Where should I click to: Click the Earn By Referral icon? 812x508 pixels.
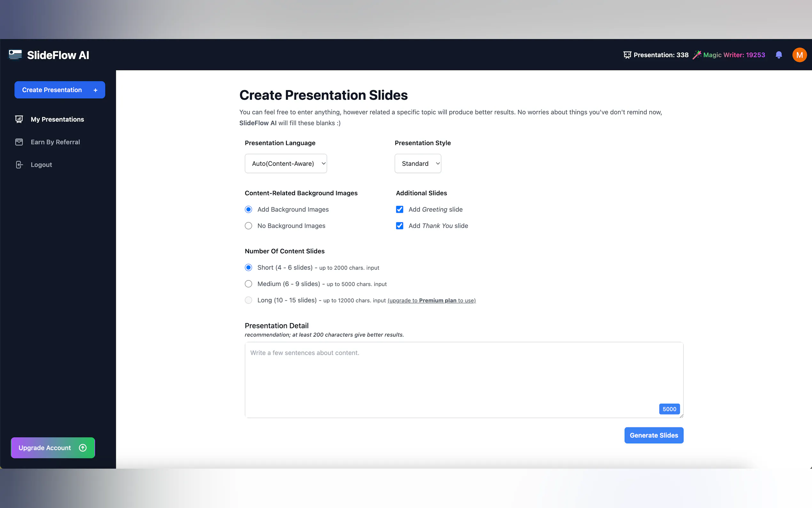pyautogui.click(x=19, y=142)
